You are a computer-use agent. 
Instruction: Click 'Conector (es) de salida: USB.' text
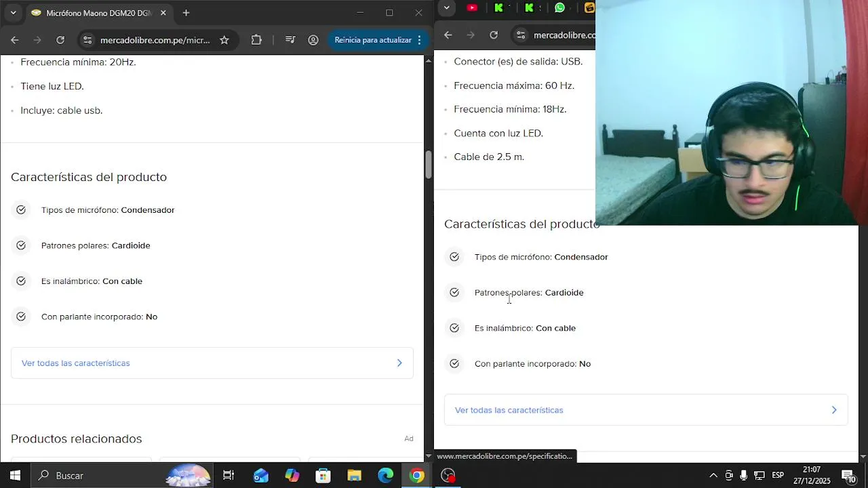(x=518, y=62)
